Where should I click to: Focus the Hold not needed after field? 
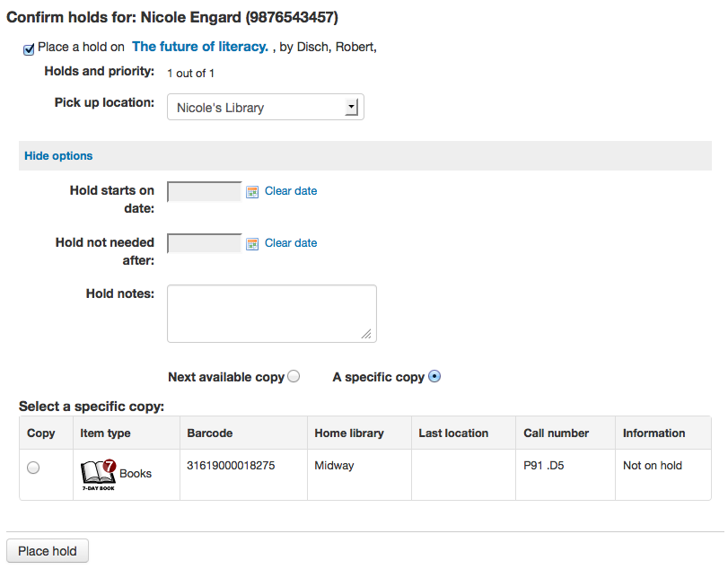click(205, 243)
